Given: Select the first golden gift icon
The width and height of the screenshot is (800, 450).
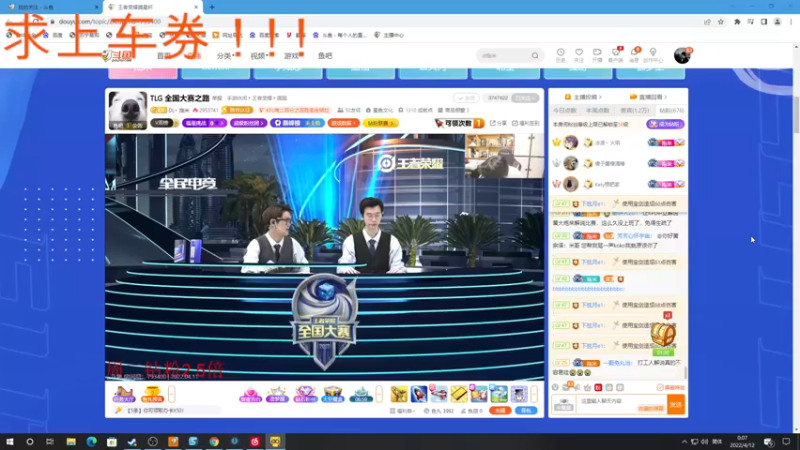Looking at the screenshot, I should (399, 394).
